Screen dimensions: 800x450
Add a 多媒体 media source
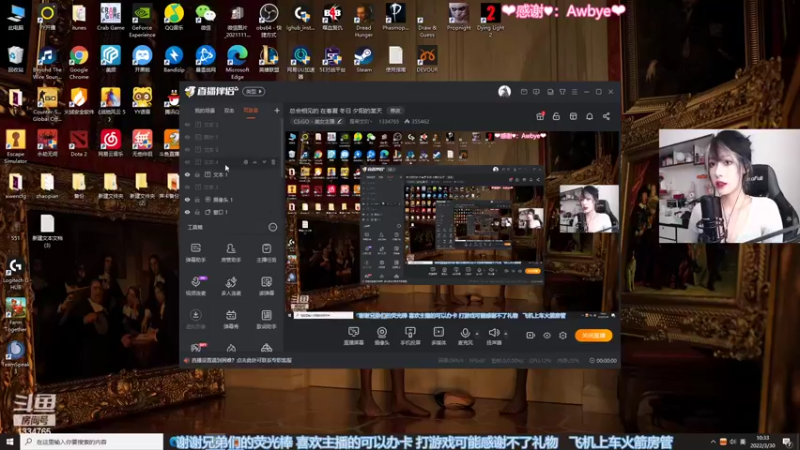tap(439, 336)
